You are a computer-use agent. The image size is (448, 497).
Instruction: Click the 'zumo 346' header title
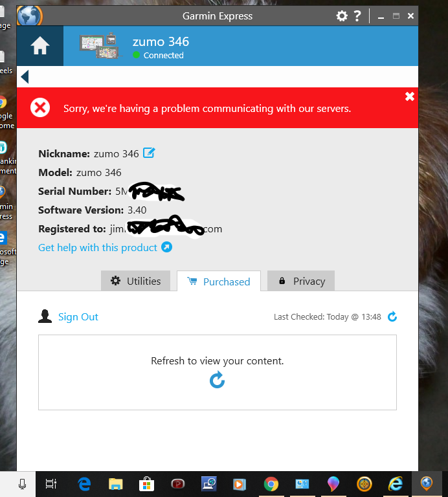[x=161, y=42]
